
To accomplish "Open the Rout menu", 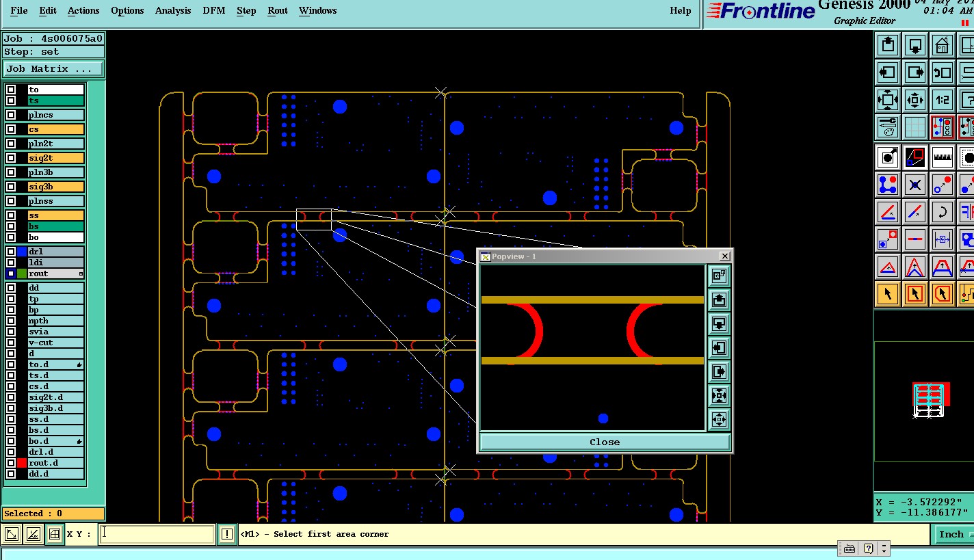I will pyautogui.click(x=278, y=10).
